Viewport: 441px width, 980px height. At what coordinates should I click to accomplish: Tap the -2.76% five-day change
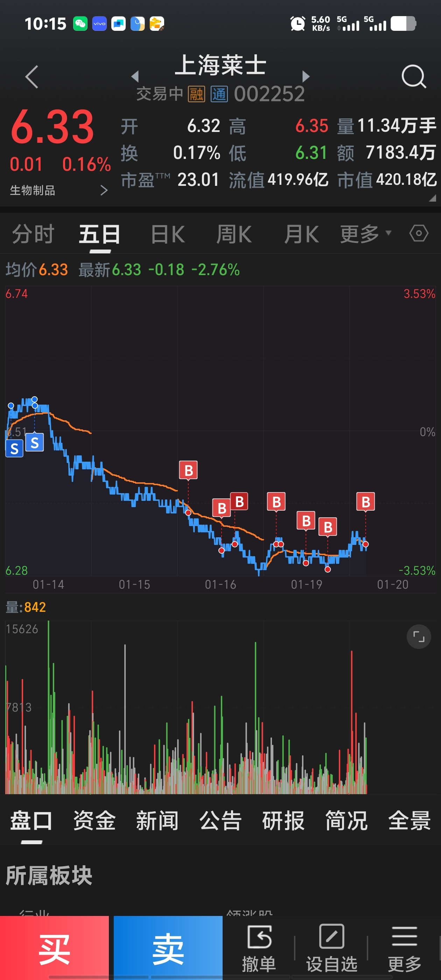coord(216,270)
